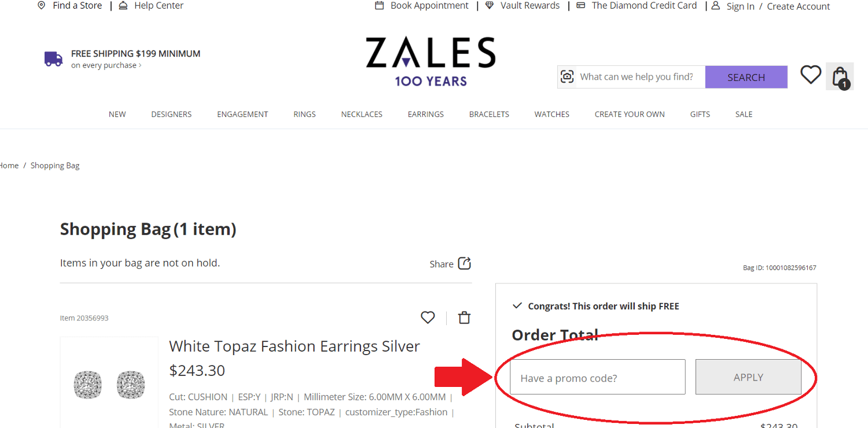This screenshot has width=868, height=428.
Task: Click the Home breadcrumb link
Action: [x=9, y=165]
